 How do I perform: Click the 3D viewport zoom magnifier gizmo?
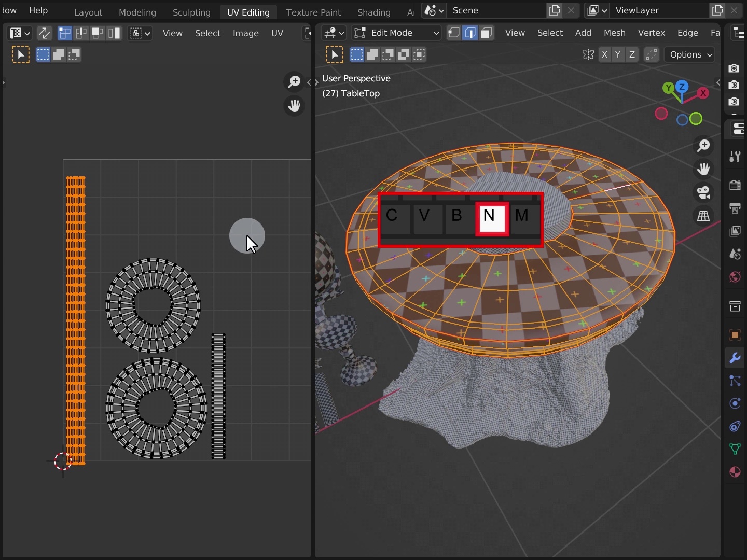click(x=704, y=146)
